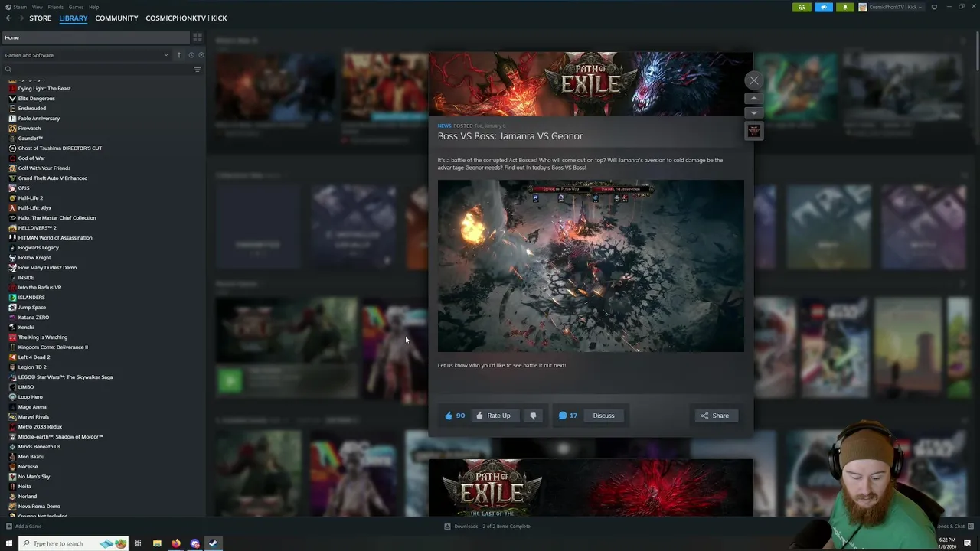Focus the library search field
The image size is (980, 551).
coord(96,70)
